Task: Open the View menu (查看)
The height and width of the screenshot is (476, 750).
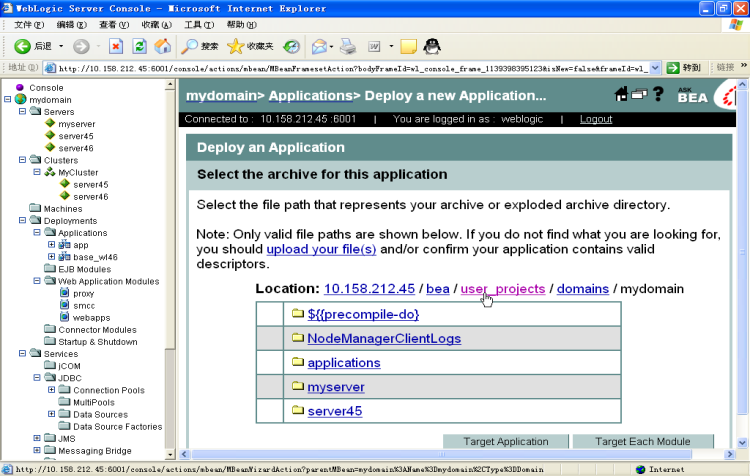Action: point(114,24)
